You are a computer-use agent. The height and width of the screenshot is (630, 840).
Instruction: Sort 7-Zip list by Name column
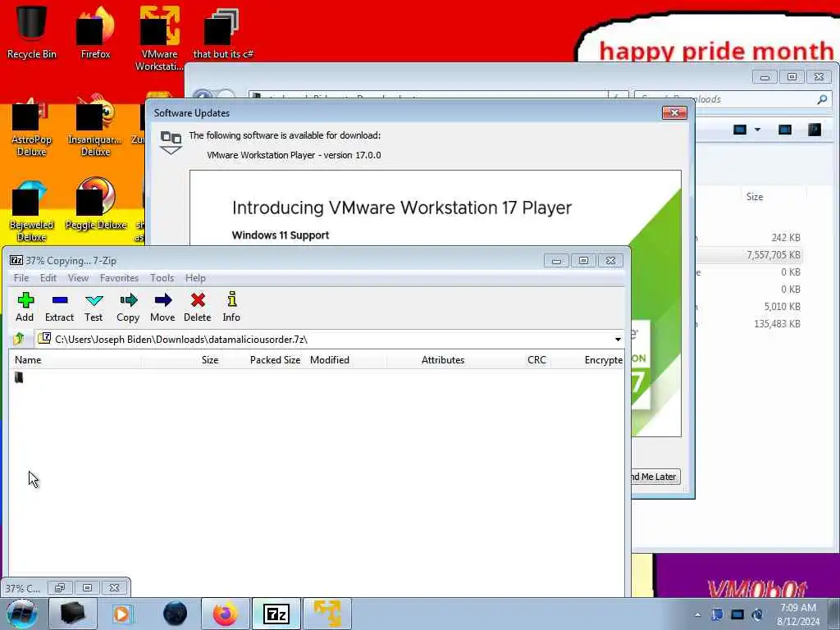(75, 360)
